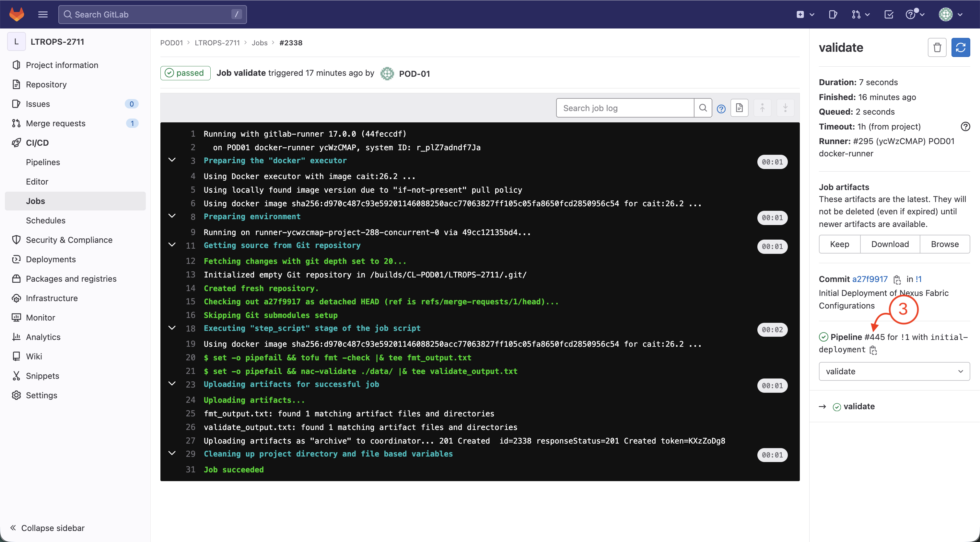Viewport: 980px width, 542px height.
Task: Browse the job artifacts
Action: [x=944, y=244]
